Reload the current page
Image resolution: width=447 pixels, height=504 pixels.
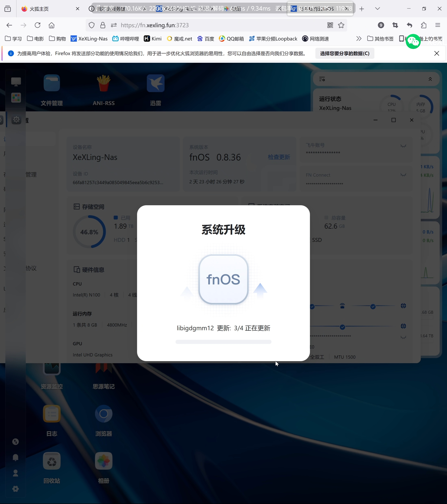point(37,25)
